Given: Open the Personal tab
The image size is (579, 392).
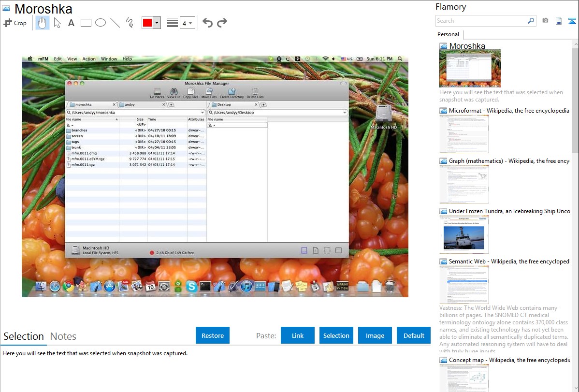Looking at the screenshot, I should click(448, 34).
